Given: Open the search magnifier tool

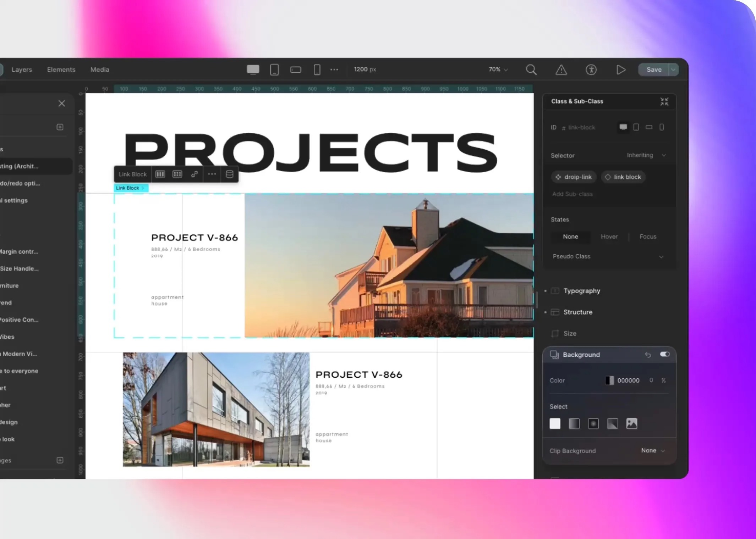Looking at the screenshot, I should tap(531, 70).
